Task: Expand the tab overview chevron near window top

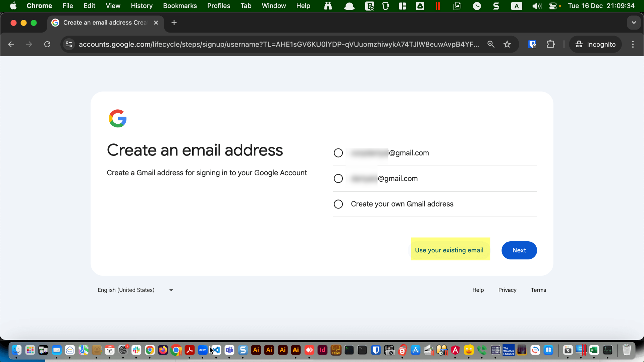Action: [634, 22]
